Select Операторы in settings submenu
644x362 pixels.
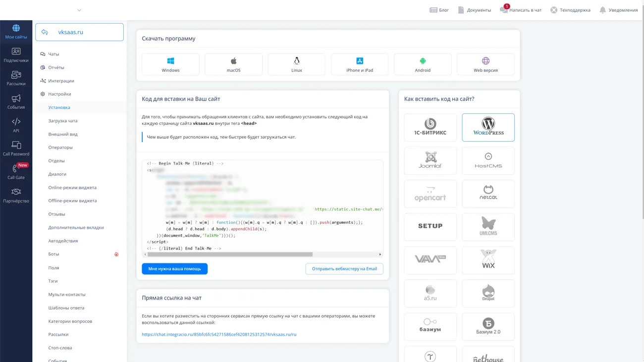pyautogui.click(x=60, y=148)
